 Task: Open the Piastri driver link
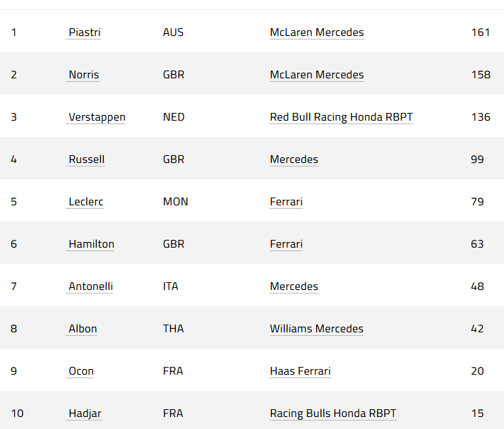click(84, 32)
